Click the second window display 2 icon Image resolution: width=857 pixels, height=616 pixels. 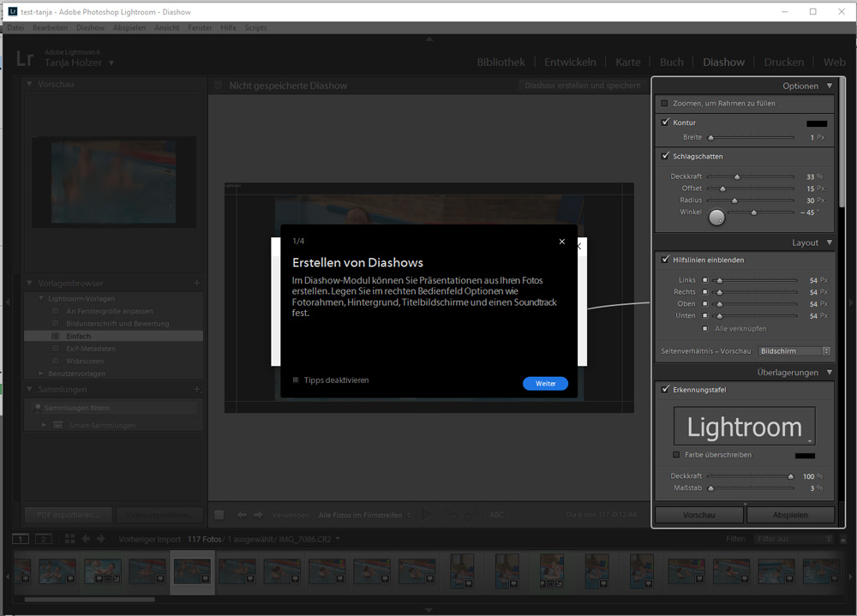(43, 539)
